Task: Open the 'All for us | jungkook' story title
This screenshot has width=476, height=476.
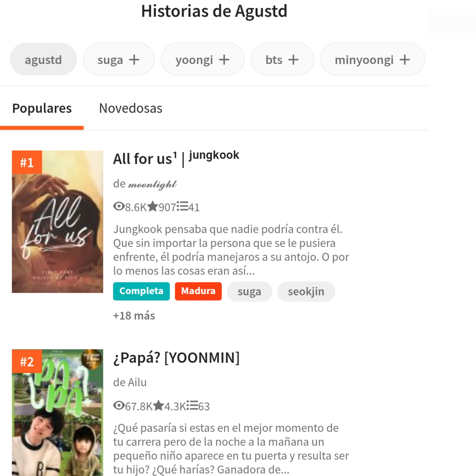Action: (x=176, y=158)
